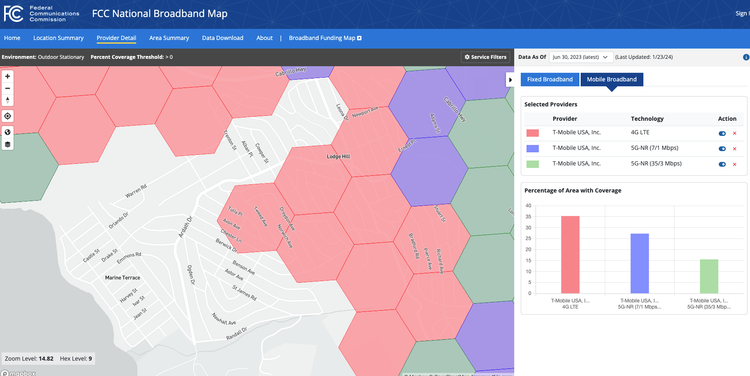This screenshot has width=750, height=376.
Task: Click '5G-NR (7/1 Mbps)' technology cell
Action: tap(654, 148)
